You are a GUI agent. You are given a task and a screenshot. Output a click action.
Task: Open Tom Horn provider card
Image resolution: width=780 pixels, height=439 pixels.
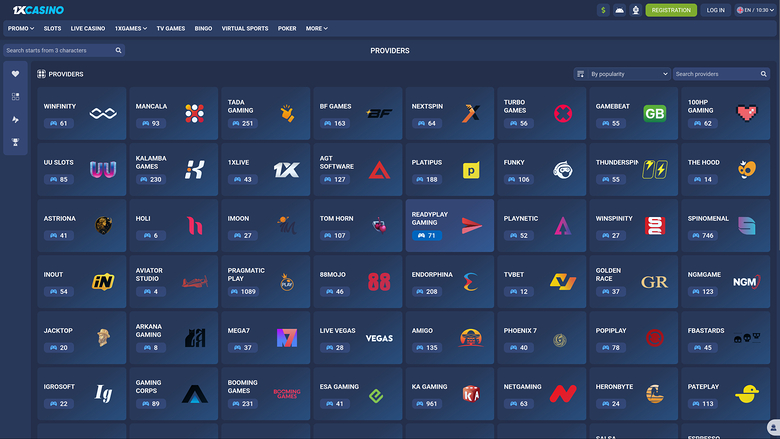coord(358,225)
